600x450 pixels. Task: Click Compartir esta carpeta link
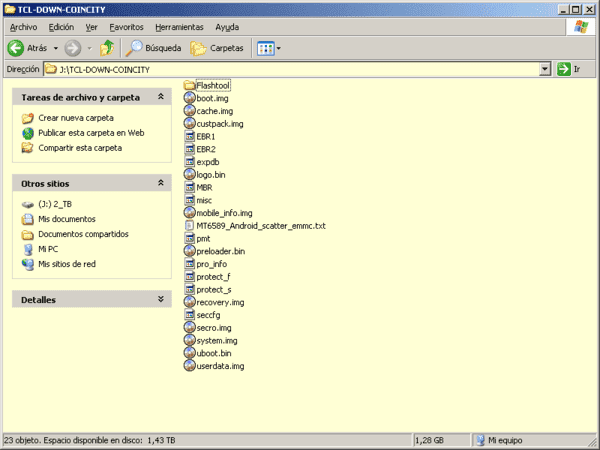pyautogui.click(x=80, y=148)
